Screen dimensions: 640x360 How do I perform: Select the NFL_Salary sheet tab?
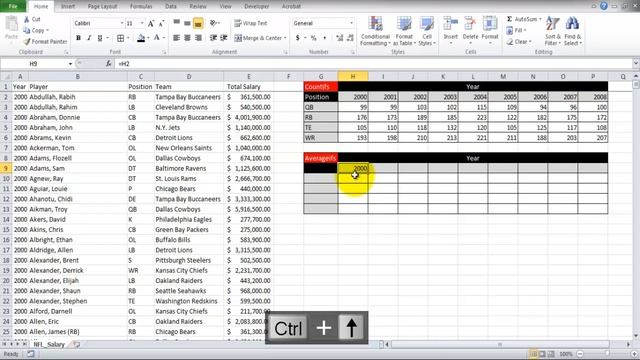click(49, 344)
